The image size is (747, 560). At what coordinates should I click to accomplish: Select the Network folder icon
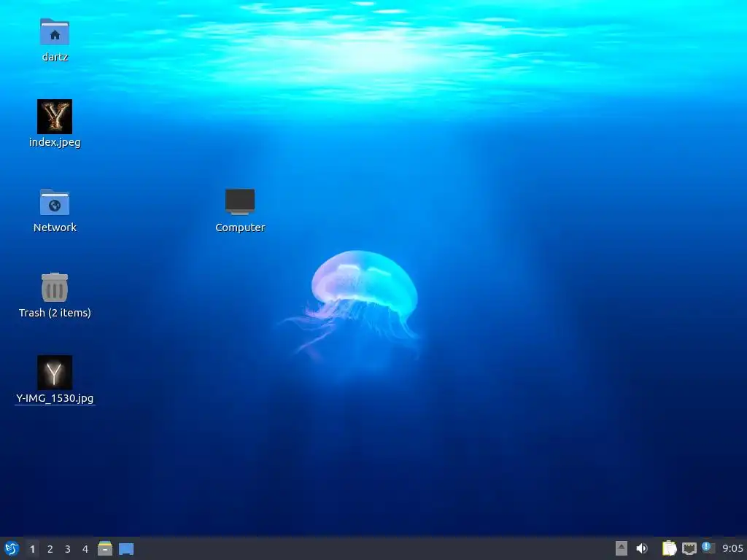(x=55, y=202)
